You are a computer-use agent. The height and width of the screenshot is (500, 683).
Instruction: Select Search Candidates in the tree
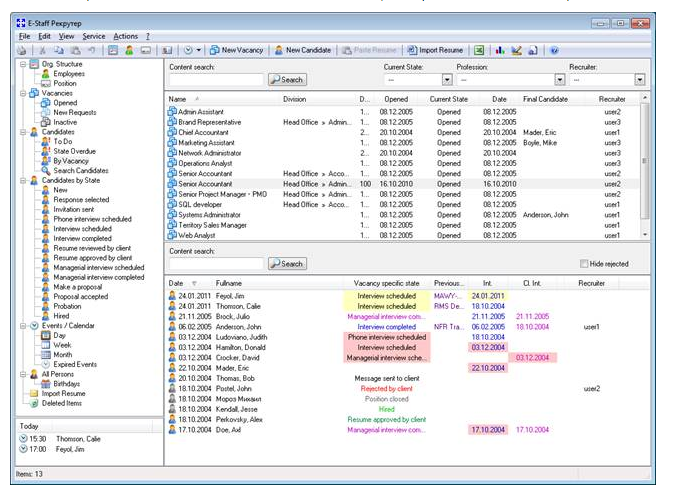coord(81,171)
